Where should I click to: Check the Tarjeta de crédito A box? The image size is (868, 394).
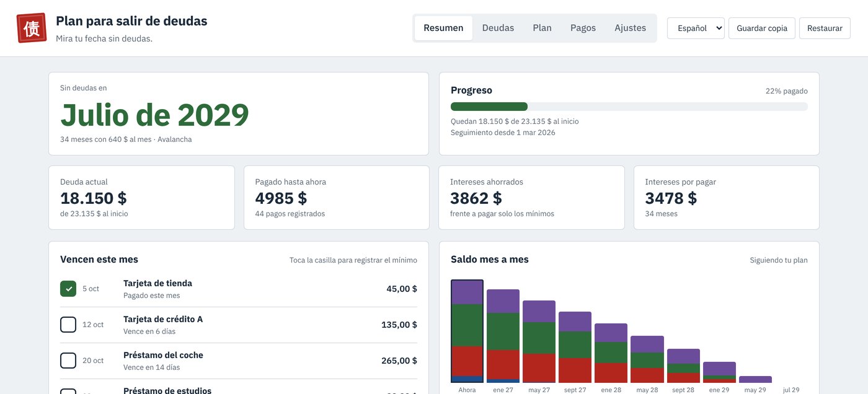(68, 325)
